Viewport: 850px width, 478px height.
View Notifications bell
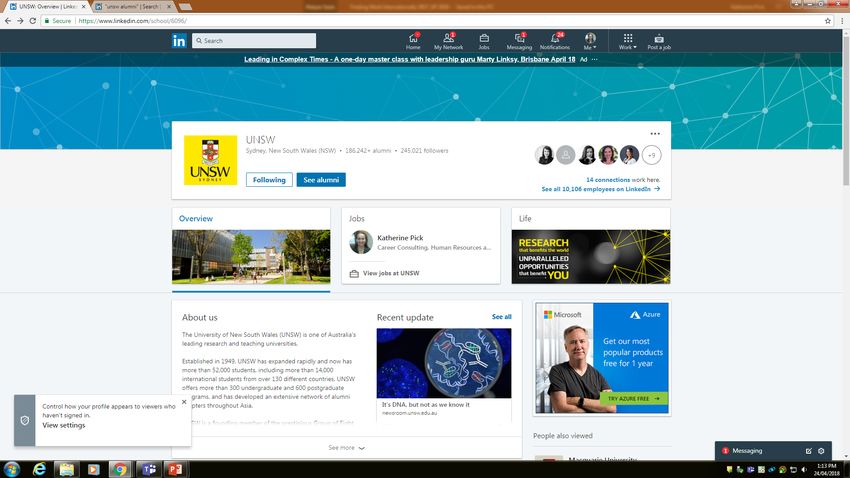tap(555, 41)
